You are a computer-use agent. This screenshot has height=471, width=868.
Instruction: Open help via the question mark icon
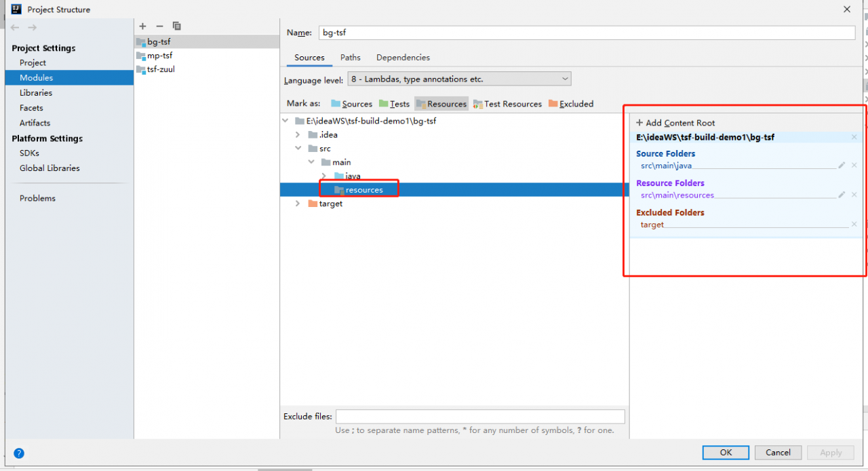tap(19, 453)
